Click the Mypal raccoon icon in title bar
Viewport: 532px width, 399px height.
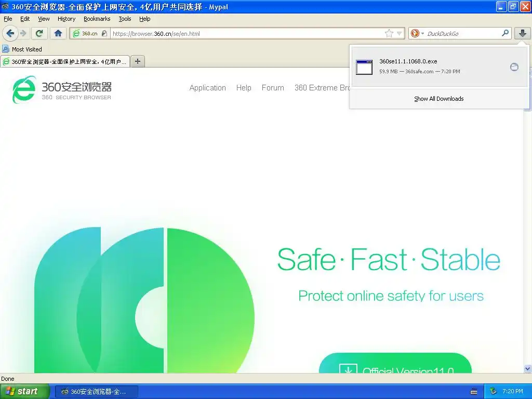tap(5, 6)
